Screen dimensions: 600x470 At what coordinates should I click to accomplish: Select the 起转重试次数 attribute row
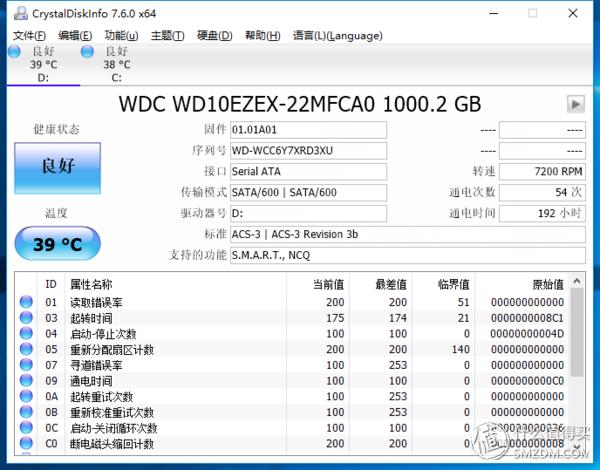pos(292,397)
